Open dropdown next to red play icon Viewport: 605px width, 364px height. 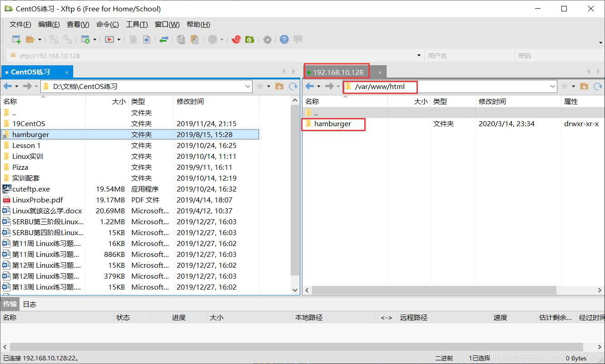pyautogui.click(x=119, y=39)
